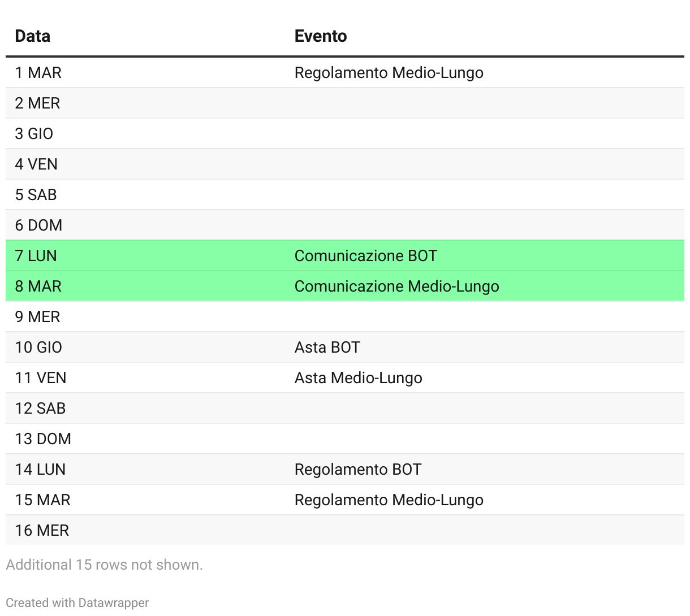The height and width of the screenshot is (616, 690).
Task: Select the 1 MAR date cell
Action: [38, 73]
